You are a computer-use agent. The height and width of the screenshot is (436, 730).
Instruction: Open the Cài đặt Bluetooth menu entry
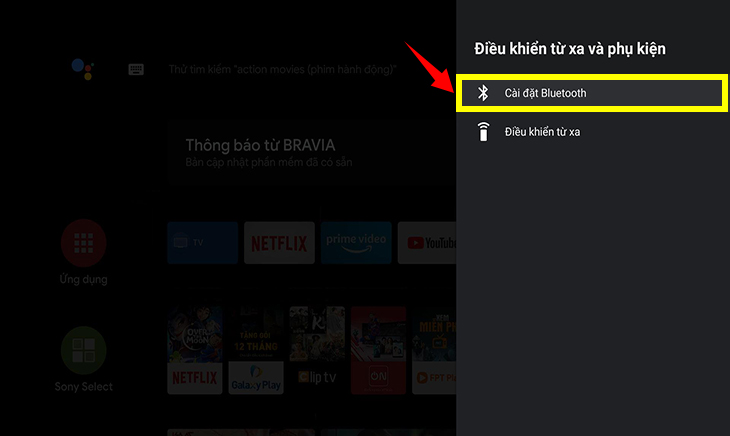[592, 93]
